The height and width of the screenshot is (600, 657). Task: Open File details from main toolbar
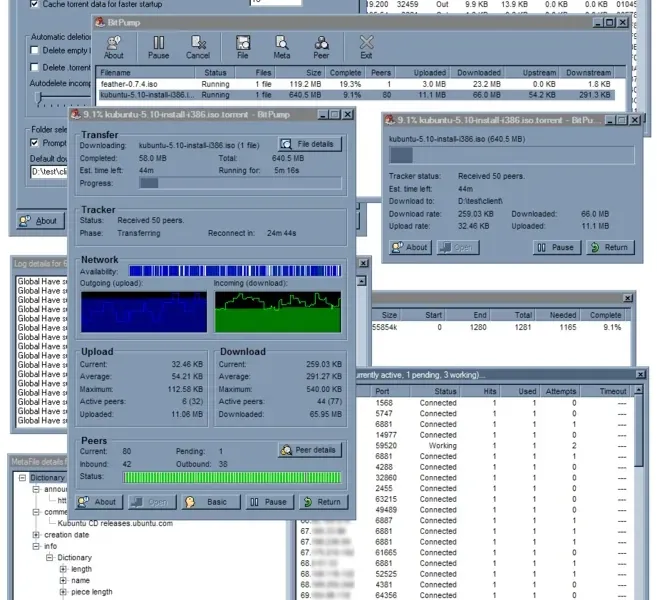243,47
